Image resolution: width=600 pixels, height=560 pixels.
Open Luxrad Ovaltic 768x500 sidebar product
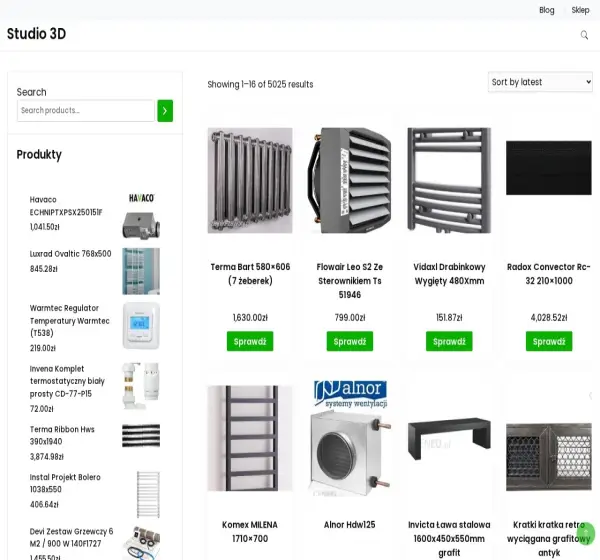tap(70, 254)
